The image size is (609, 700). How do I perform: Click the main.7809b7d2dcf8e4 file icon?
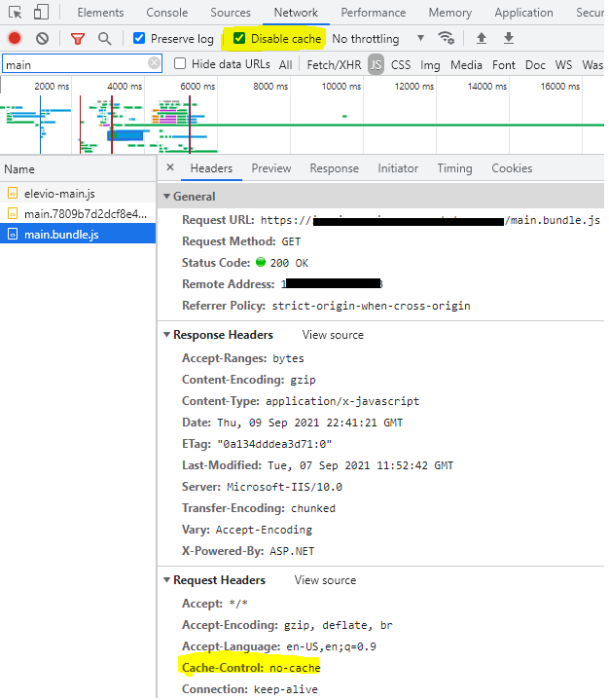point(13,214)
